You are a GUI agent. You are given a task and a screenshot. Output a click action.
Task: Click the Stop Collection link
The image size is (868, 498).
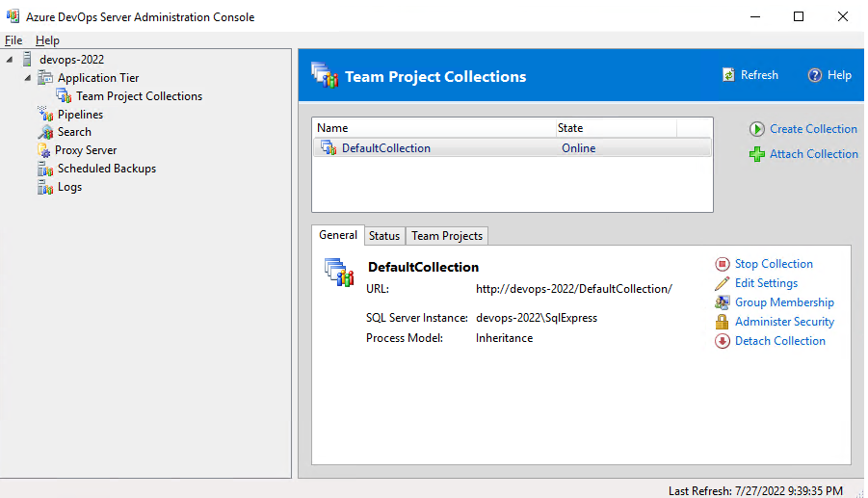pyautogui.click(x=774, y=264)
